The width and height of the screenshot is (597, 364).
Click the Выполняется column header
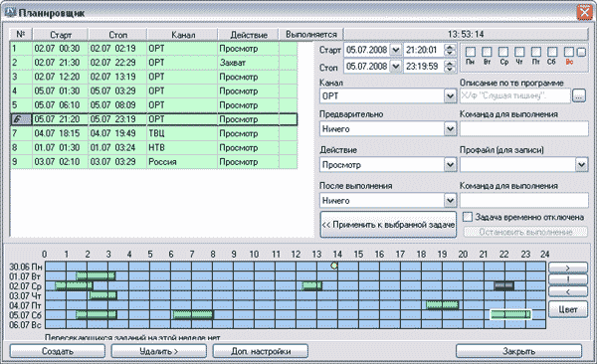311,35
